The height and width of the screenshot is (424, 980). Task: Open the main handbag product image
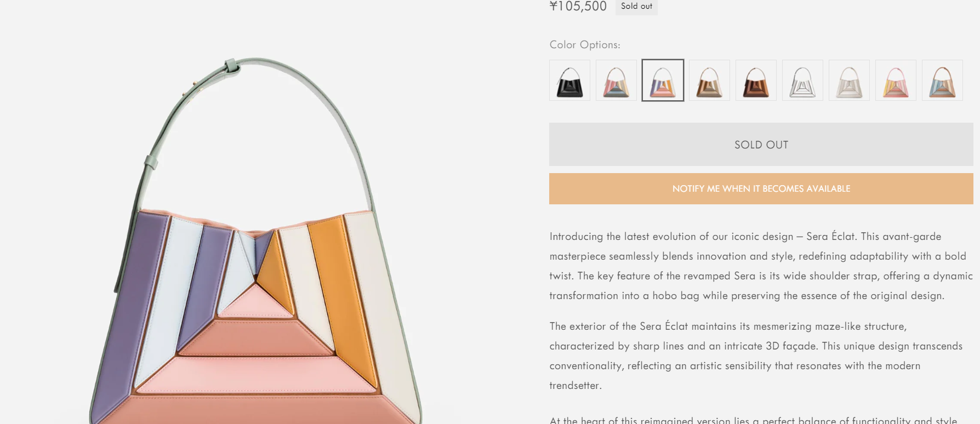tap(256, 241)
